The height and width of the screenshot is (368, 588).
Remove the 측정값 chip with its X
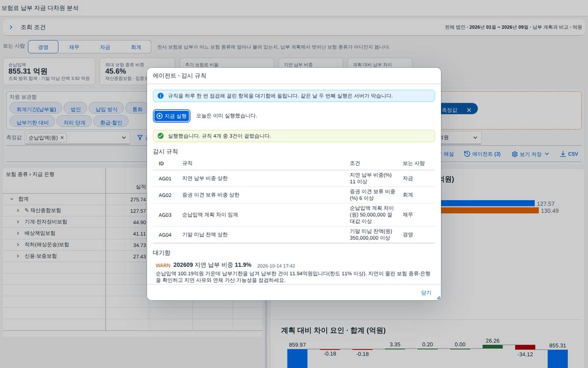tap(469, 110)
